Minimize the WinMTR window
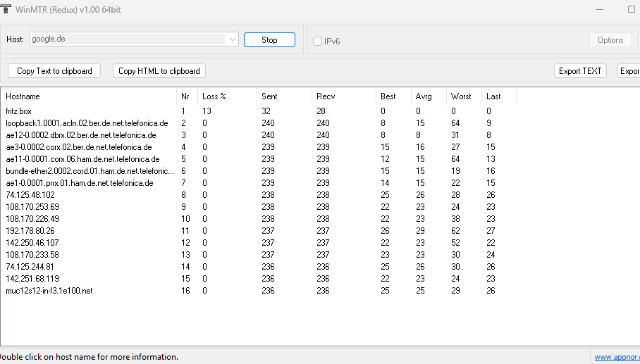The image size is (640, 364). [x=600, y=9]
